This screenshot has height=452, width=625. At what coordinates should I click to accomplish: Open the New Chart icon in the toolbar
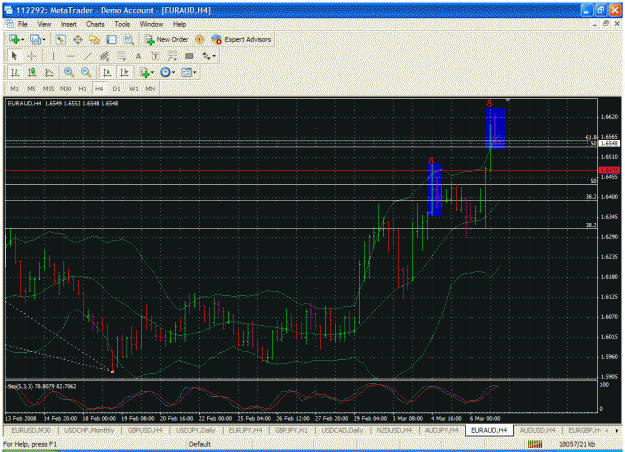tap(14, 39)
